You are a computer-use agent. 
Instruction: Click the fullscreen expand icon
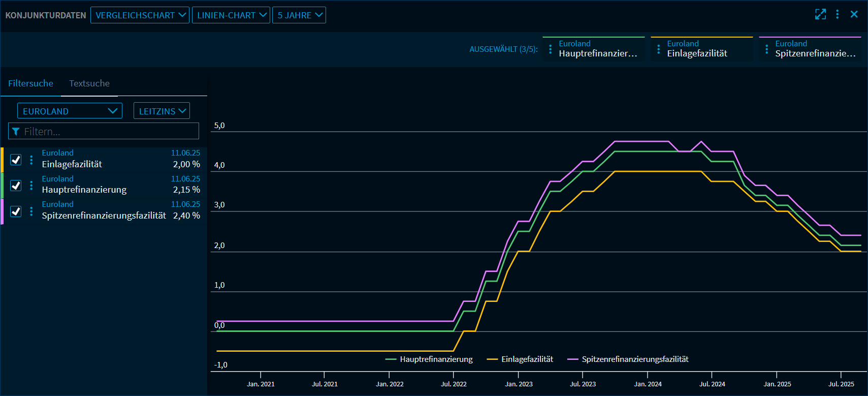coord(820,14)
